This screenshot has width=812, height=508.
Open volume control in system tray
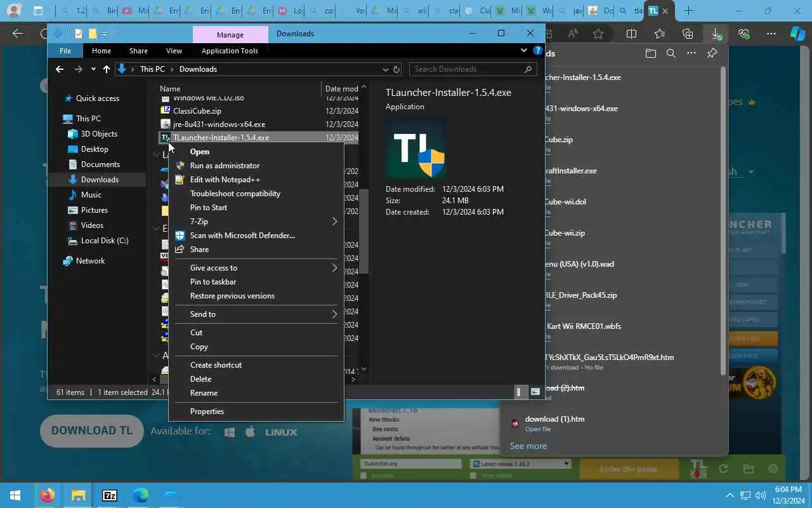pos(760,495)
